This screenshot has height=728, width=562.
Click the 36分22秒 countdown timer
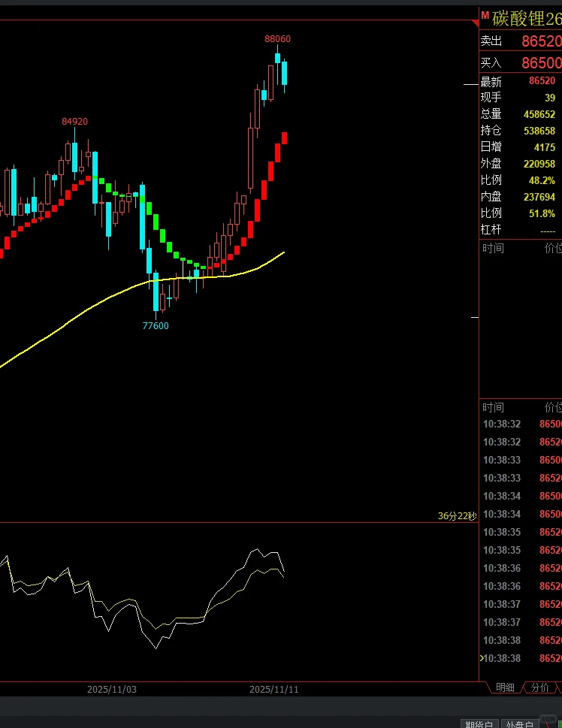pyautogui.click(x=458, y=516)
